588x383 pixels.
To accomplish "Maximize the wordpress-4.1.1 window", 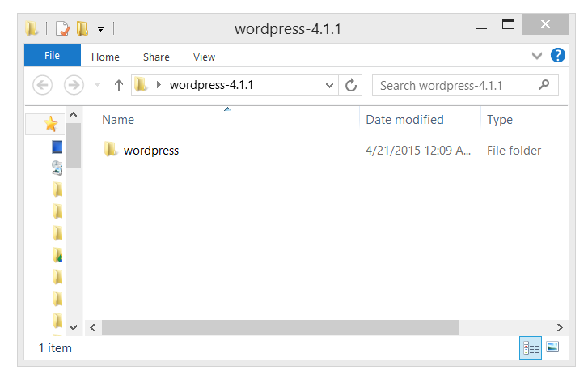I will 508,25.
